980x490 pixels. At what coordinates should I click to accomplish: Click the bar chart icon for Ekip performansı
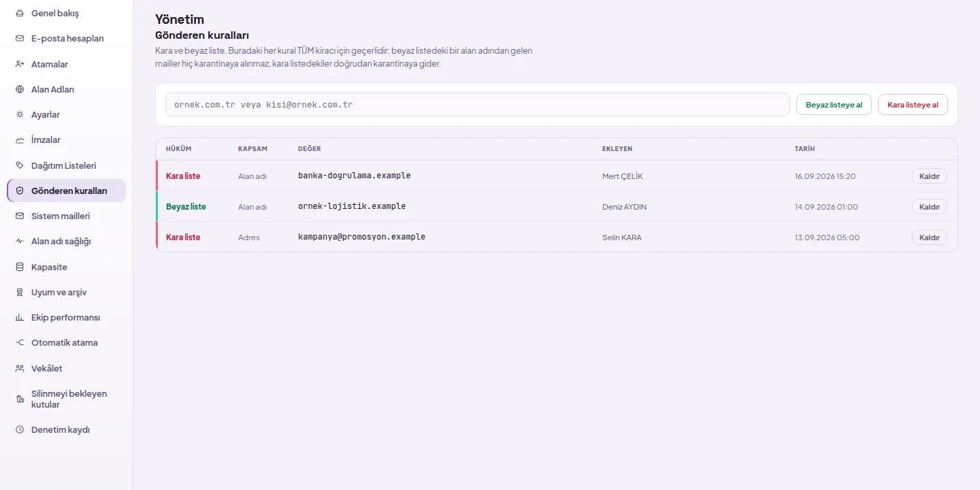pyautogui.click(x=20, y=318)
